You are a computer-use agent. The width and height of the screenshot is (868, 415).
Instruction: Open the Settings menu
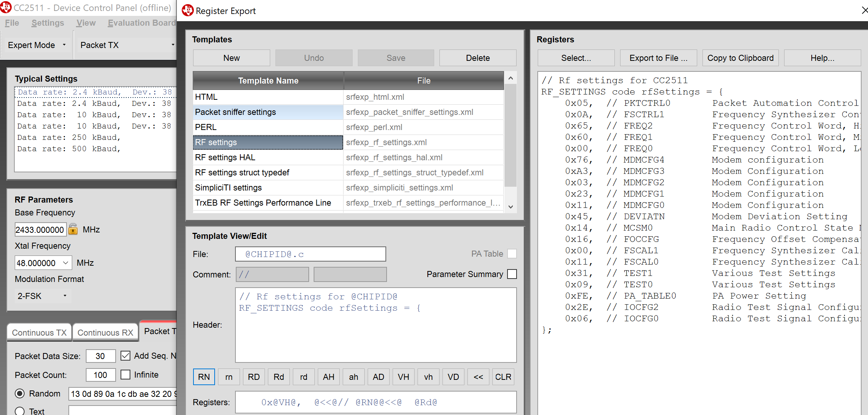tap(48, 23)
